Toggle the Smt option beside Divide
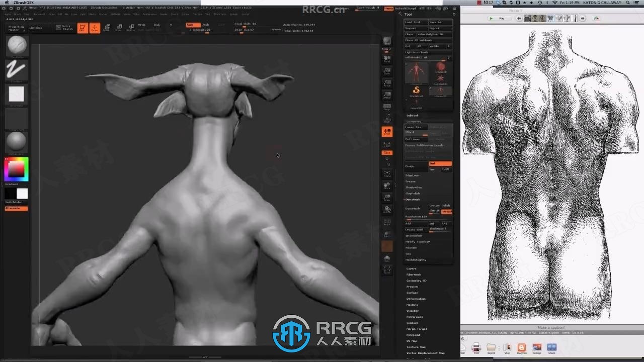The height and width of the screenshot is (362, 644). click(x=440, y=163)
